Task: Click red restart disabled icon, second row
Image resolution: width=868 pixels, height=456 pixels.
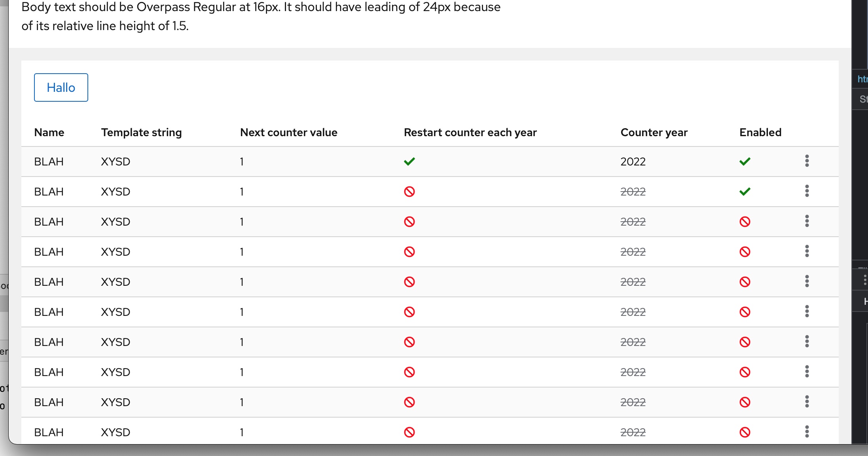Action: (x=409, y=192)
